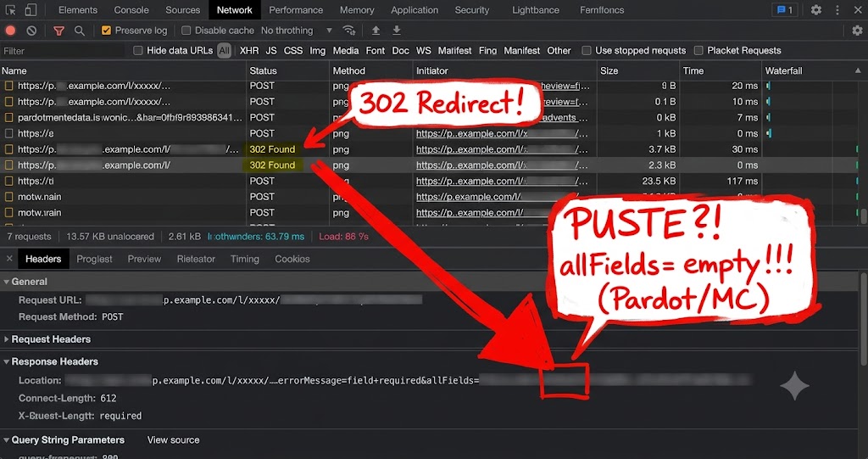Export HAR file with download arrow
Viewport: 868px width, 459px height.
[397, 31]
